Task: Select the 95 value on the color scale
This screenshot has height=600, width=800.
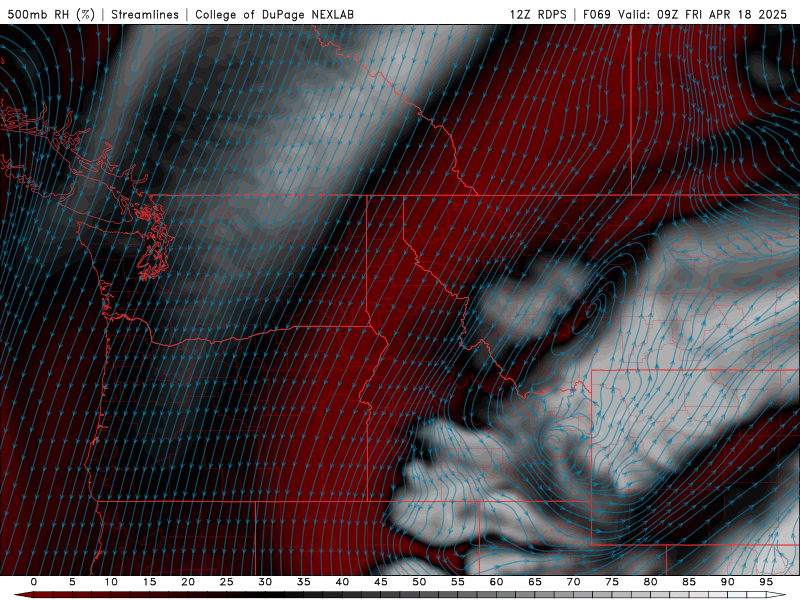Action: pos(766,582)
